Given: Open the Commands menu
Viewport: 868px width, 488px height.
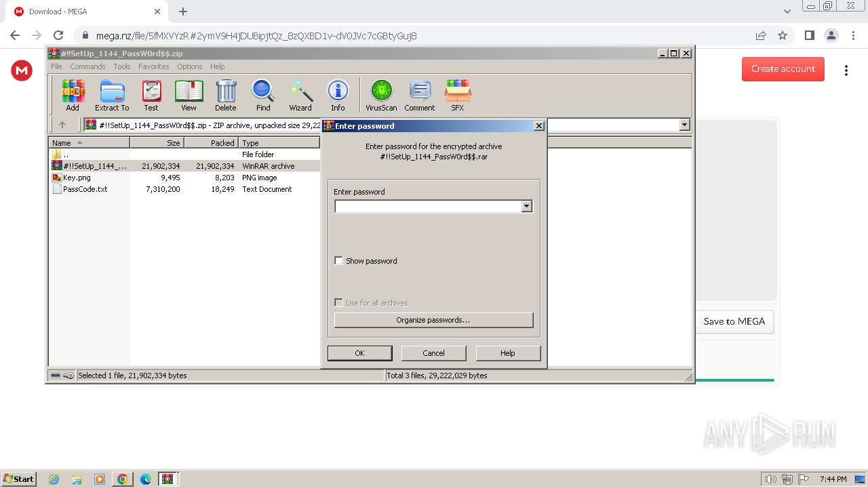Looking at the screenshot, I should [x=87, y=66].
